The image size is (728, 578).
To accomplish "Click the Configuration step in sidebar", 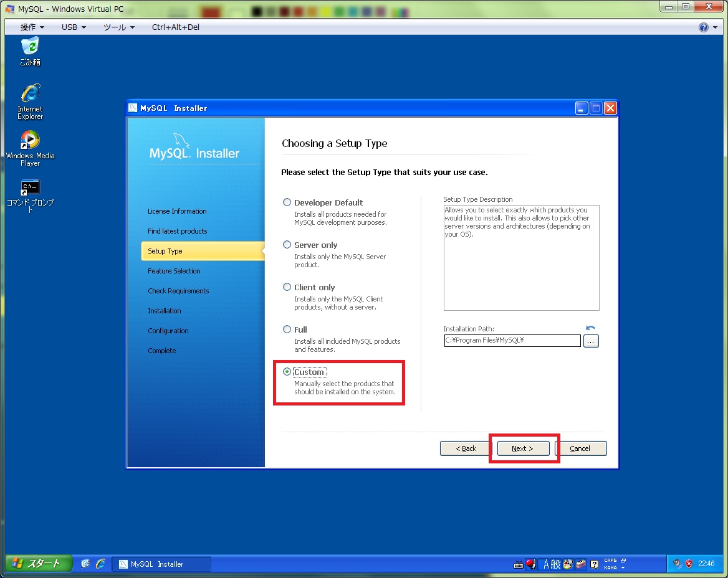I will tap(168, 331).
